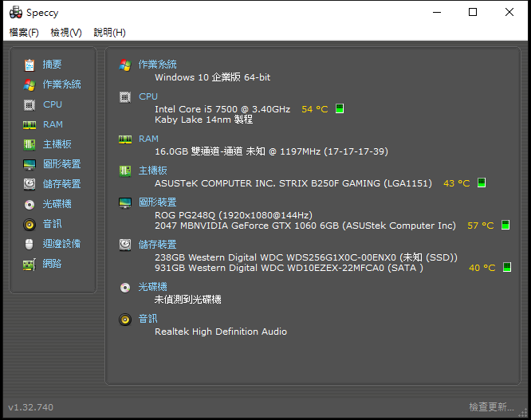Close the Speccy window
This screenshot has height=420, width=531.
coord(509,13)
